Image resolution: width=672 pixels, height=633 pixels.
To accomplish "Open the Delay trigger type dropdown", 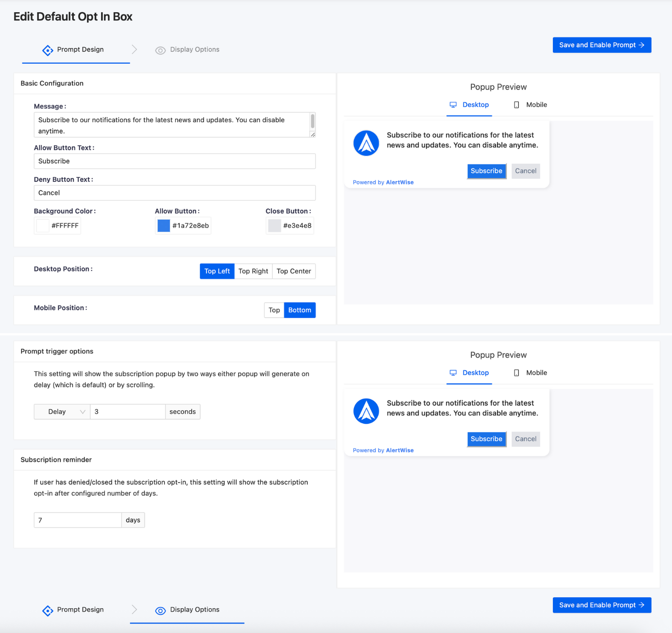I will 62,412.
